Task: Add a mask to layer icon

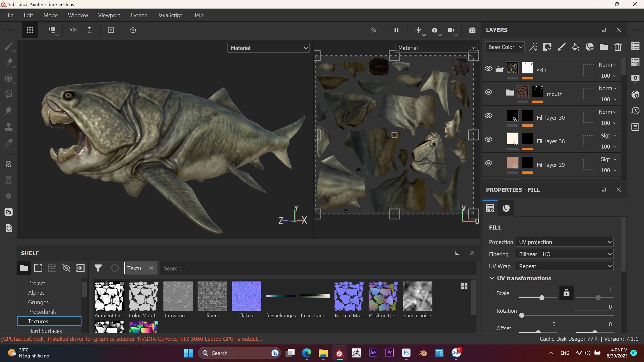Action: [x=547, y=47]
